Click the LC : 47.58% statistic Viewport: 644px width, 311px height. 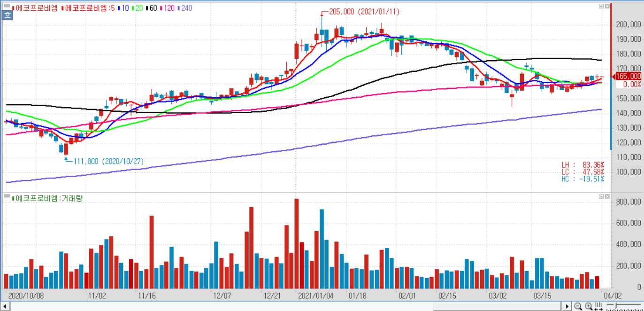(583, 172)
